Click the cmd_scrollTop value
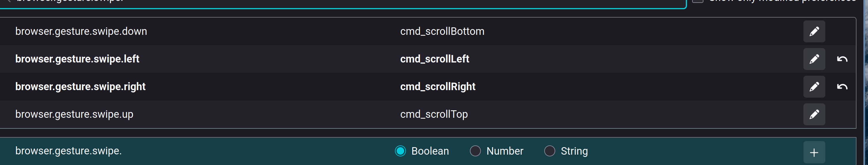Viewport: 868px width, 165px height. 434,114
